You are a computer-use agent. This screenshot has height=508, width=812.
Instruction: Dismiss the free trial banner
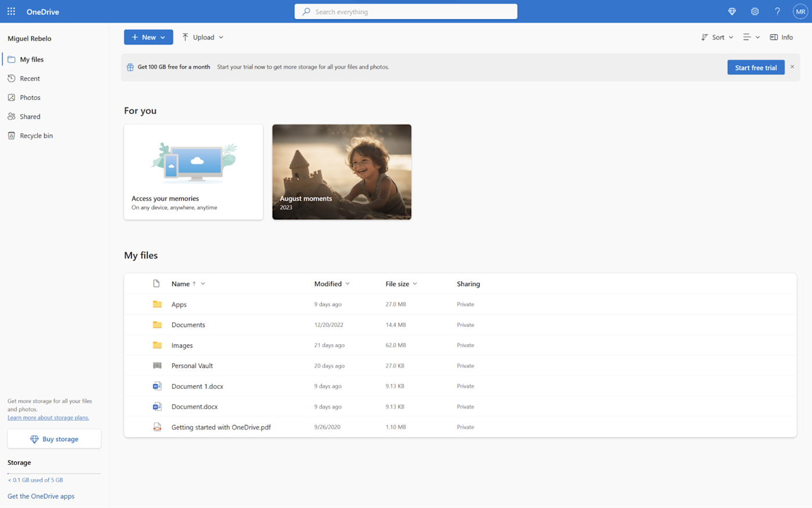[792, 67]
